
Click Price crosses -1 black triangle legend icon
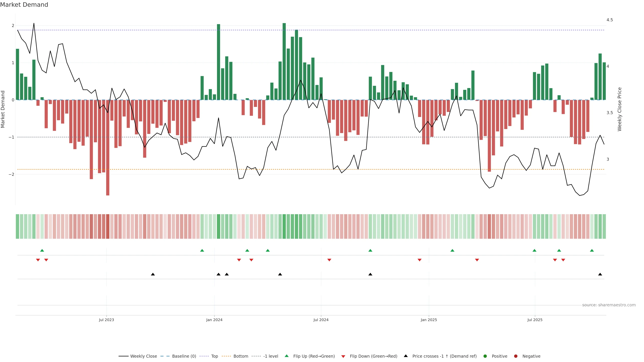pyautogui.click(x=406, y=356)
